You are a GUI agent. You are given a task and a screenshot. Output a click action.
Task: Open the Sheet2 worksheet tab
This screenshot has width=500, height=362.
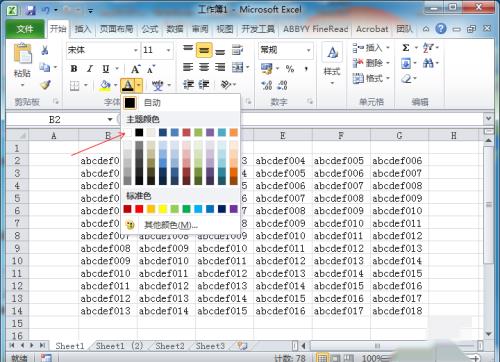point(170,346)
